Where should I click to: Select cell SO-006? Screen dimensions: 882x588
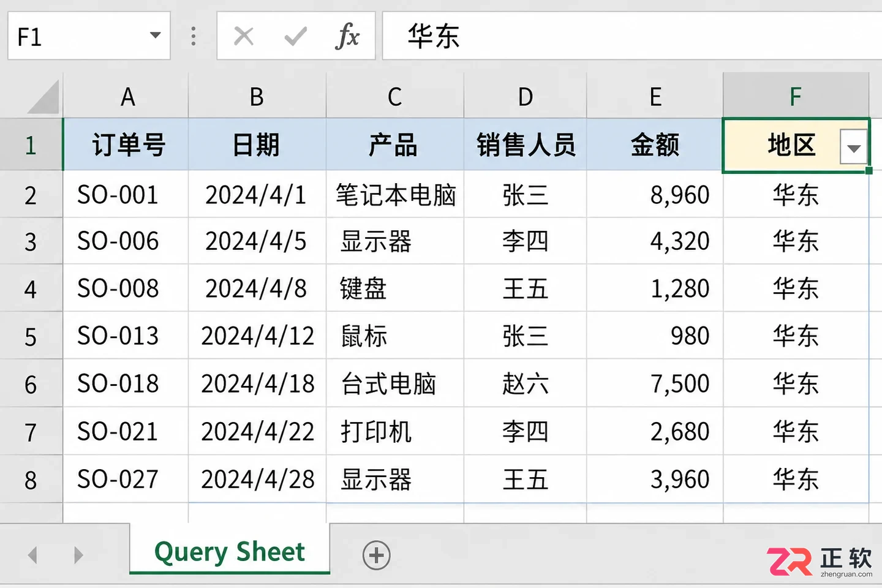[x=126, y=241]
